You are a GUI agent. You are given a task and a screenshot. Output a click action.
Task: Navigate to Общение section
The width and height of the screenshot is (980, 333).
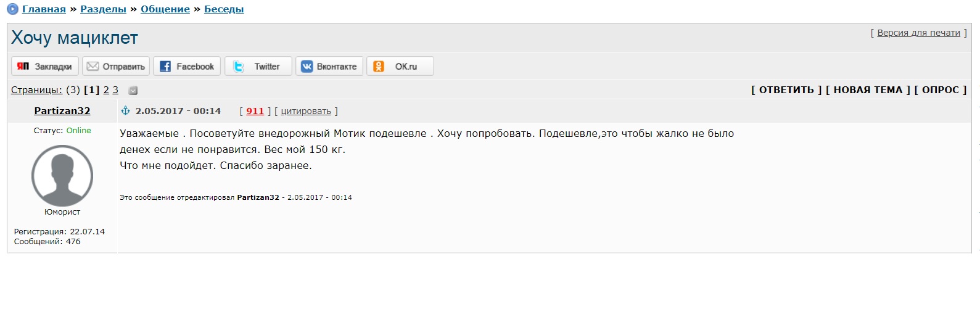click(165, 9)
